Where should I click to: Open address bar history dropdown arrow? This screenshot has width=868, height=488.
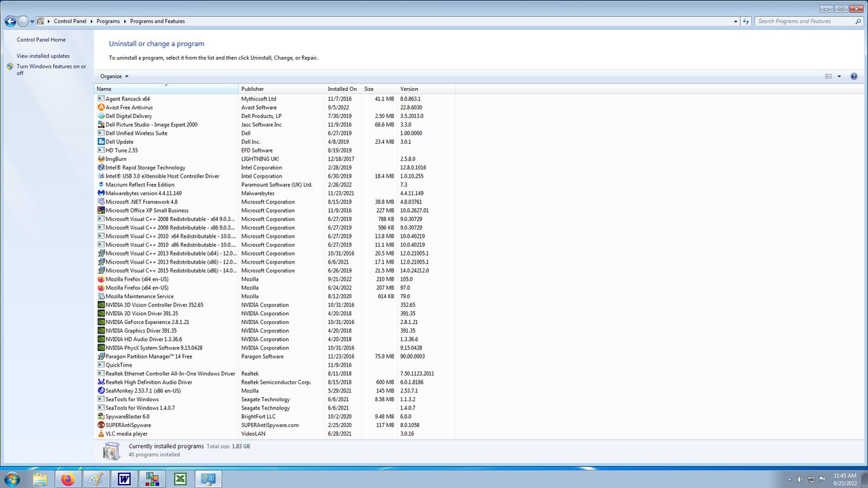[x=736, y=21]
